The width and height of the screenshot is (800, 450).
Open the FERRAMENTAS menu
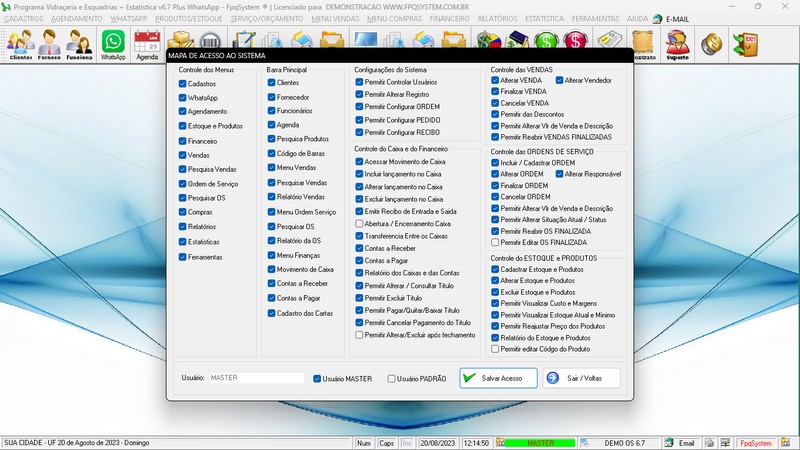coord(595,19)
